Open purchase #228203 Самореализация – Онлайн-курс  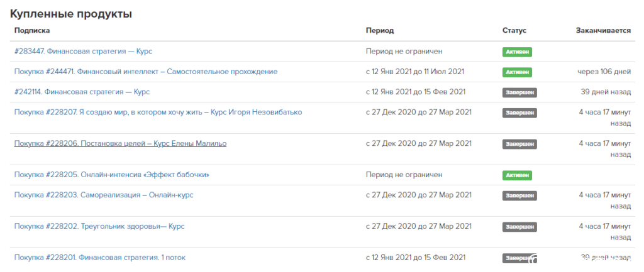tap(104, 195)
